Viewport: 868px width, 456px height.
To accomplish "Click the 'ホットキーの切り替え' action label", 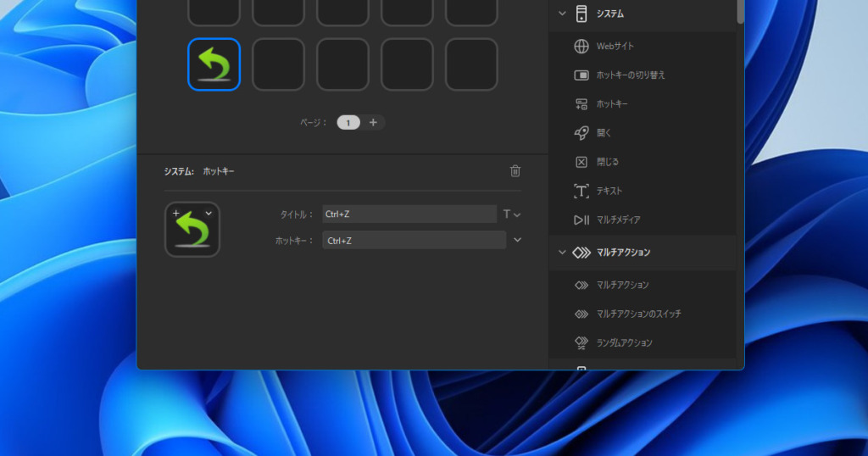I will coord(631,75).
